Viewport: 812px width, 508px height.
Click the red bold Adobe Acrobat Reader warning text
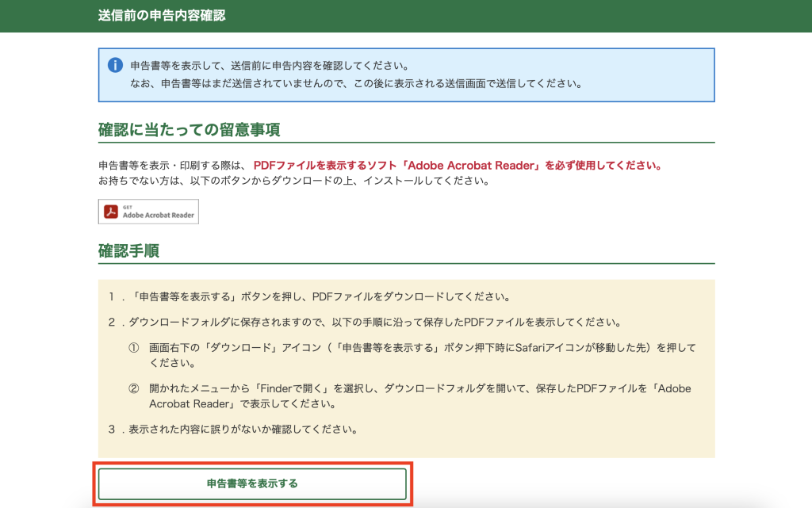[x=457, y=166]
